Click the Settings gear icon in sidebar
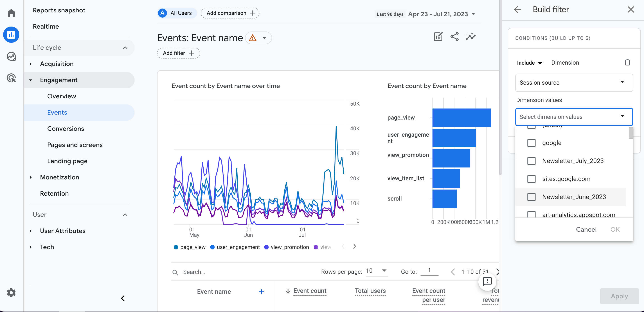Image resolution: width=644 pixels, height=312 pixels. coord(11,292)
